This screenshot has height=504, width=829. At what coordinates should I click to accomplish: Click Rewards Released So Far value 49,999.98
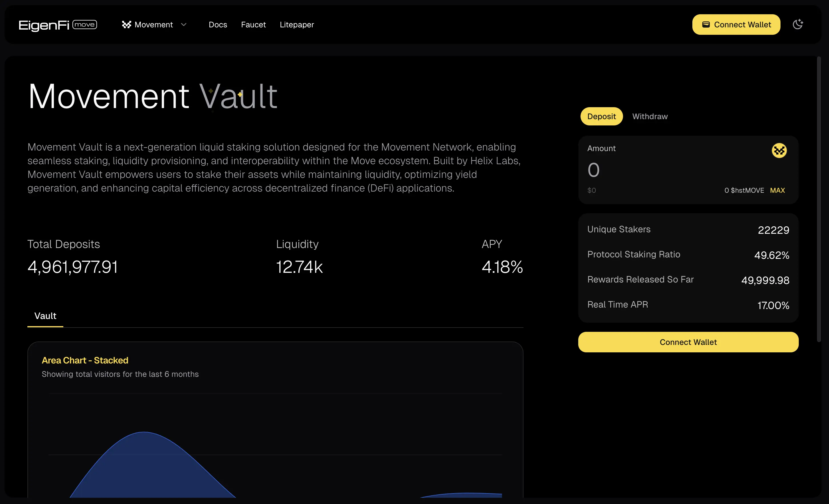click(765, 281)
